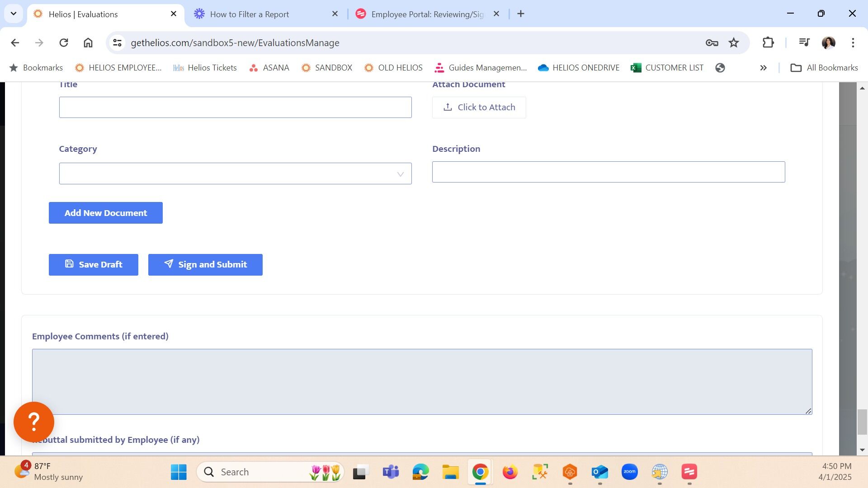This screenshot has height=488, width=868.
Task: Click the password manager key icon
Action: (x=712, y=42)
